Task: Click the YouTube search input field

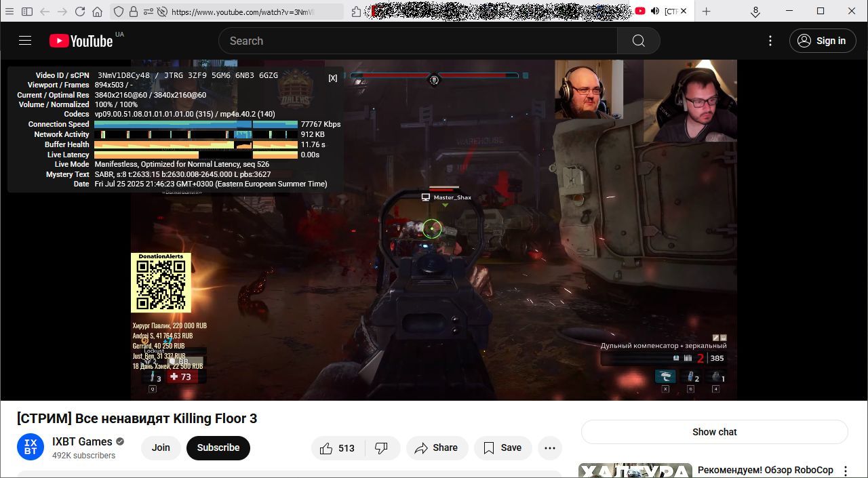Action: pos(417,41)
